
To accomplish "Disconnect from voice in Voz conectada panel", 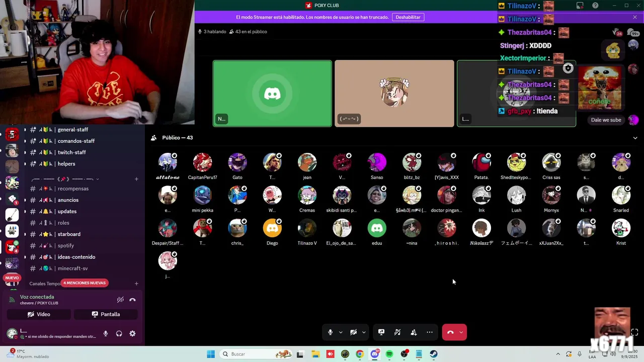I will coord(132,300).
